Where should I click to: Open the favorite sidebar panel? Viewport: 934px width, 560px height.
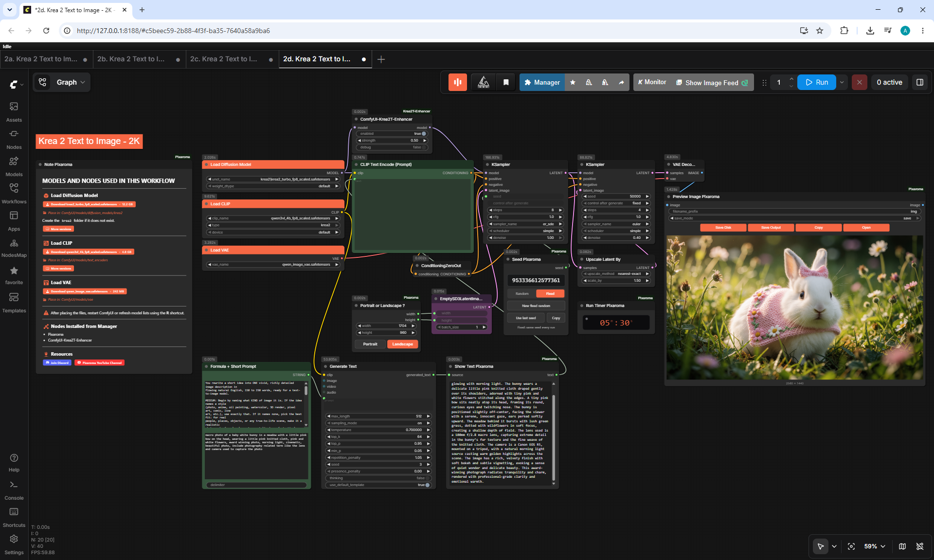14,275
